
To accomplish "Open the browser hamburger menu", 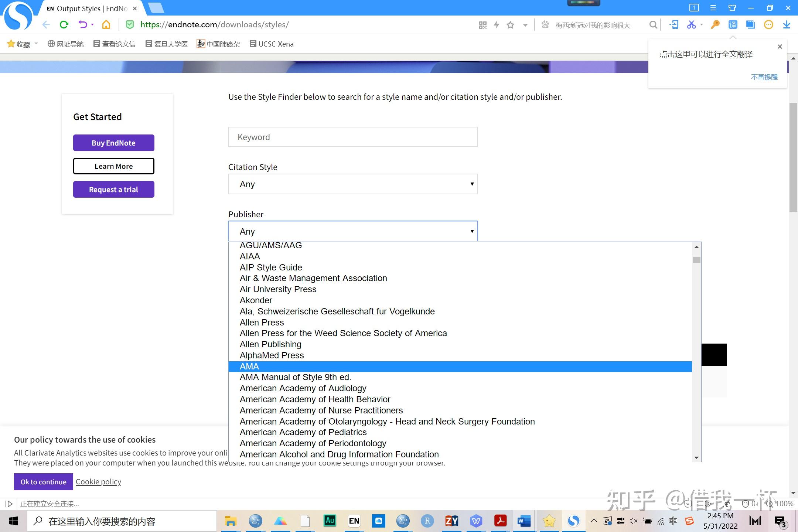I will tap(713, 8).
